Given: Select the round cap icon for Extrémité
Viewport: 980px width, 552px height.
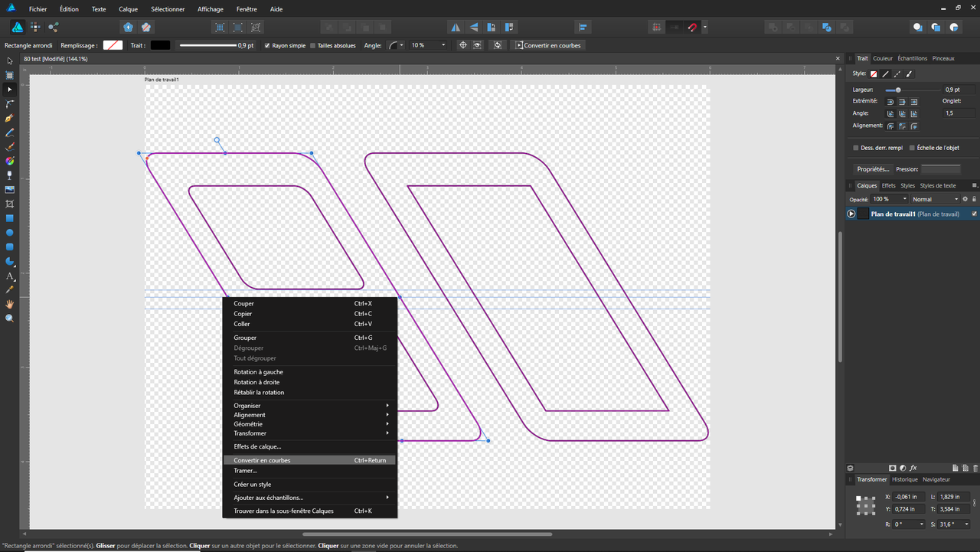Looking at the screenshot, I should coord(890,101).
